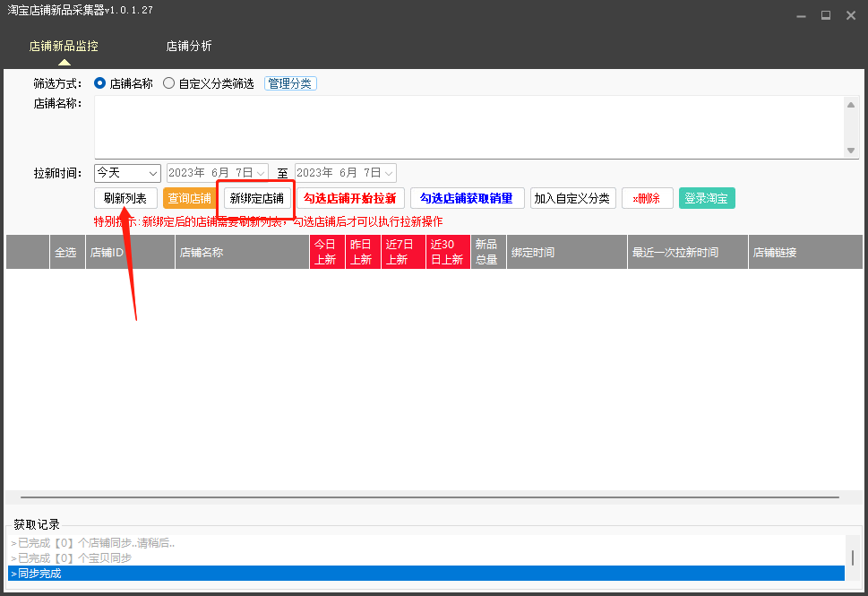Click the 绑定时间 column header
Viewport: 868px width, 596px height.
click(x=567, y=252)
